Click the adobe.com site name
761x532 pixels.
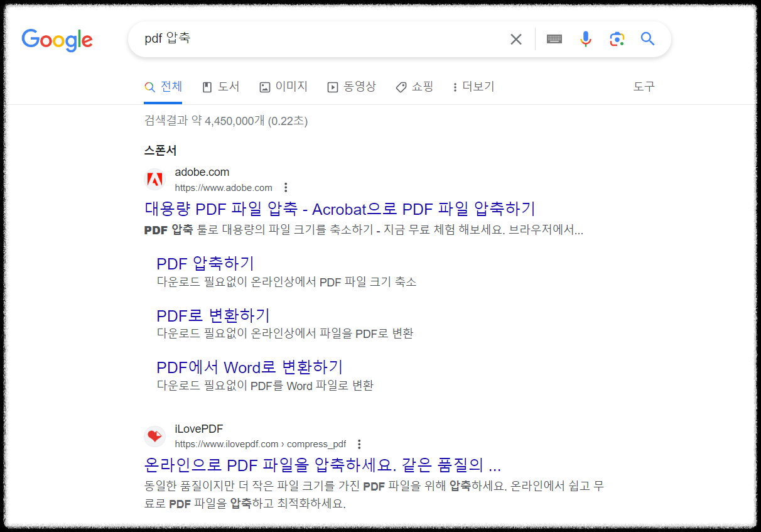pyautogui.click(x=202, y=172)
